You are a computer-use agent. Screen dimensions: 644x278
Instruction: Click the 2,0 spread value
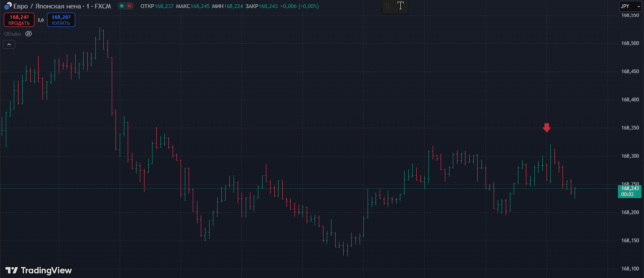click(x=41, y=20)
